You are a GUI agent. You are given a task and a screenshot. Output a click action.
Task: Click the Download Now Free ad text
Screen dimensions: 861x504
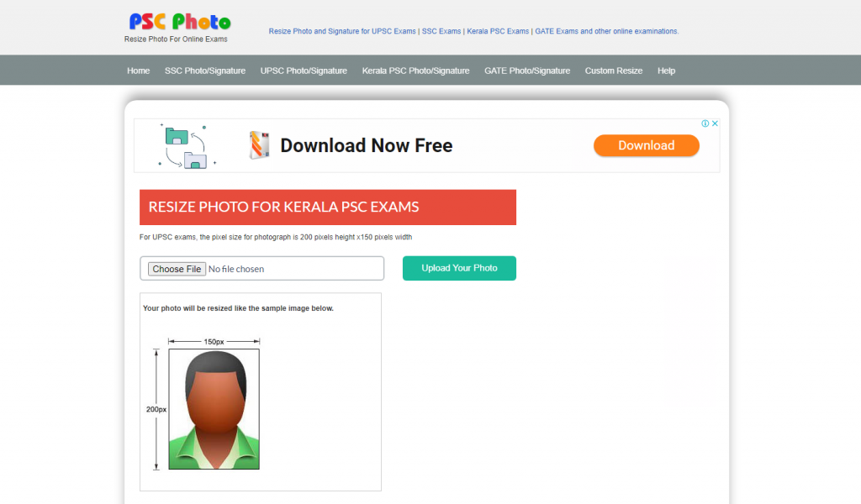coord(367,145)
